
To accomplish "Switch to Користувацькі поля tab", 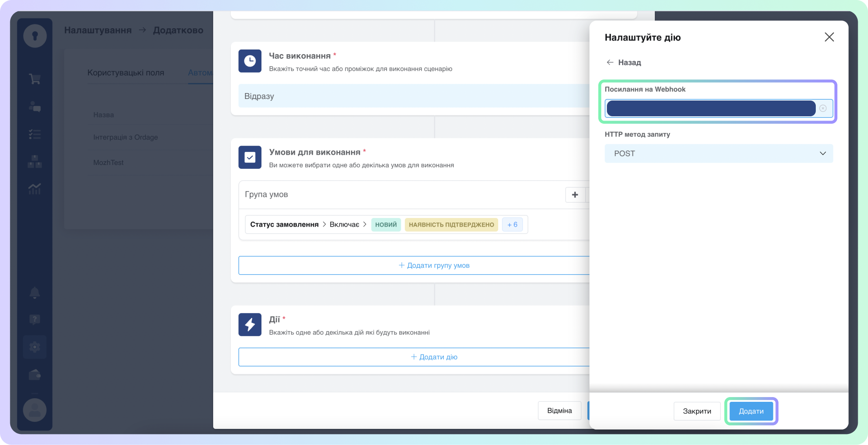I will (126, 73).
